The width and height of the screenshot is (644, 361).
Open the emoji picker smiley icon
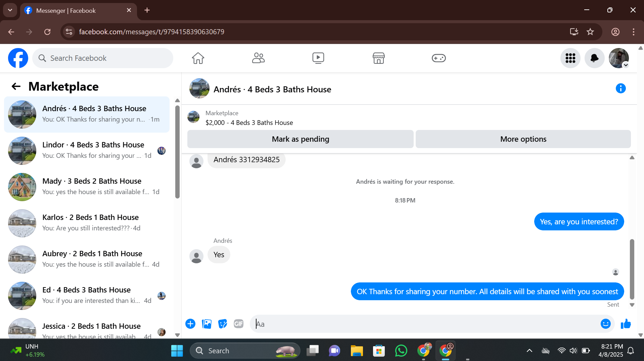tap(605, 324)
